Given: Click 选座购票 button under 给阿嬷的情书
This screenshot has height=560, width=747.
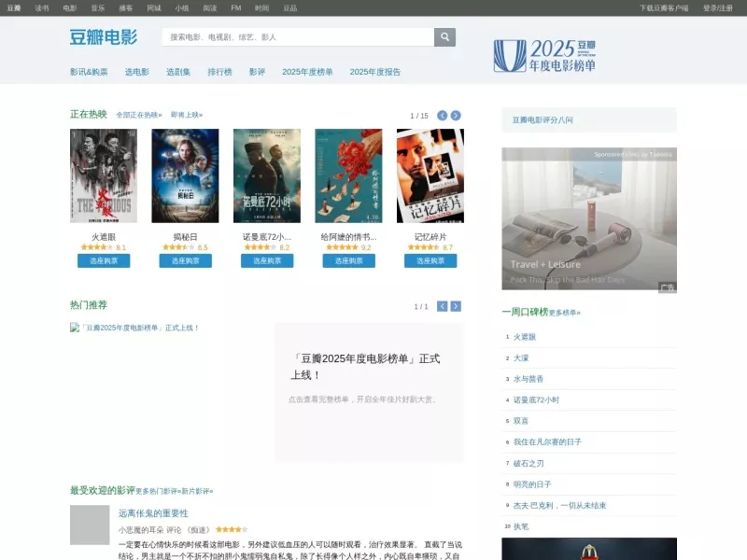Looking at the screenshot, I should coord(348,261).
